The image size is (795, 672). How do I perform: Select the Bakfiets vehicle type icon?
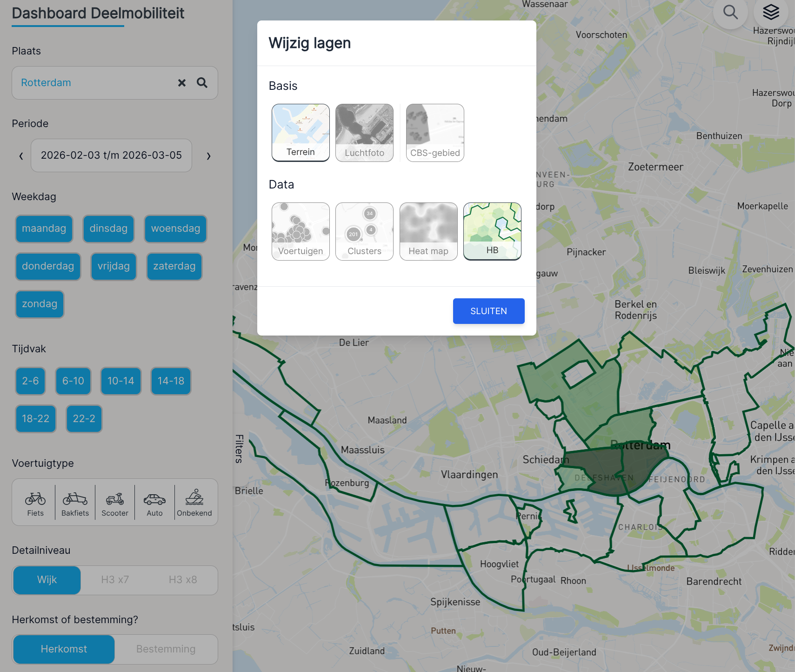coord(75,503)
